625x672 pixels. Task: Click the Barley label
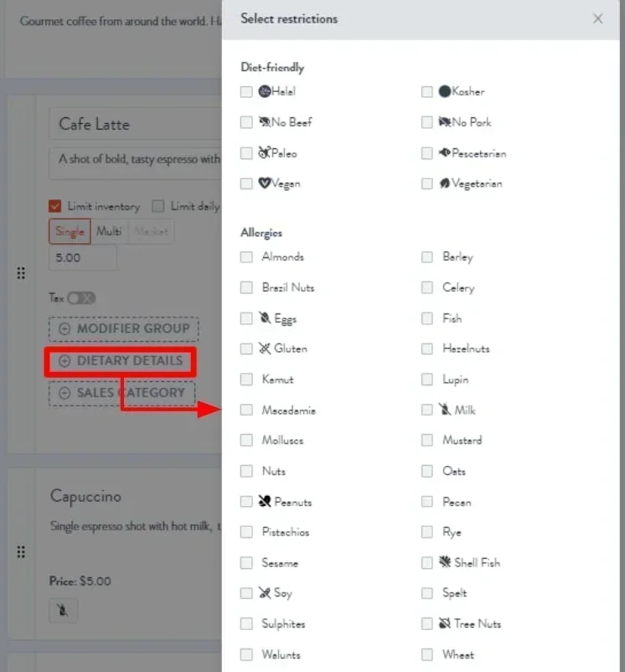click(x=458, y=257)
